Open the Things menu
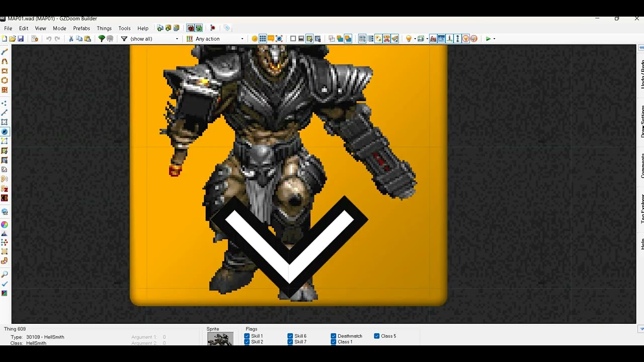Viewport: 644px width, 362px height. (104, 28)
